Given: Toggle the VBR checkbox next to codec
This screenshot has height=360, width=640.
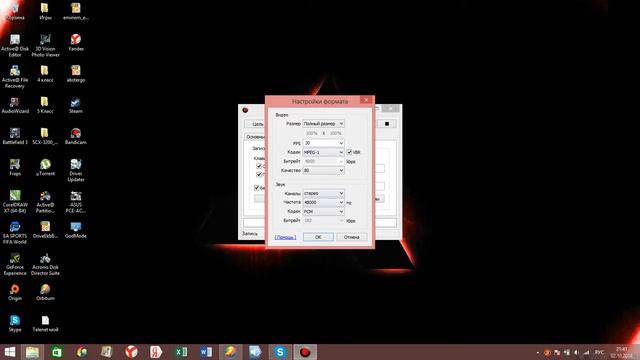Looking at the screenshot, I should [x=349, y=152].
